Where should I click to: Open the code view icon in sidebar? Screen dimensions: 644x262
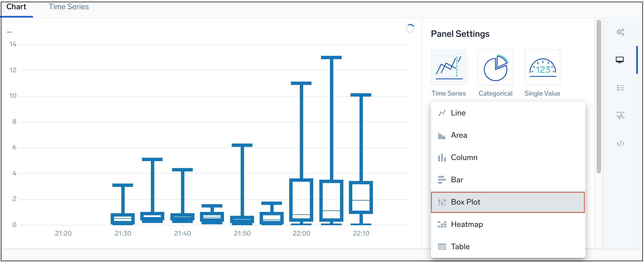click(621, 143)
